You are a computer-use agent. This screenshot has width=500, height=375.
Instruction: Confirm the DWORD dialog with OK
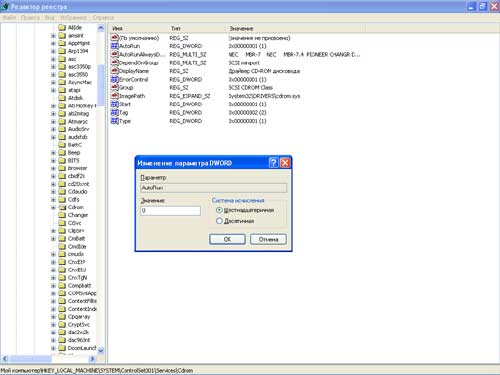click(x=227, y=239)
